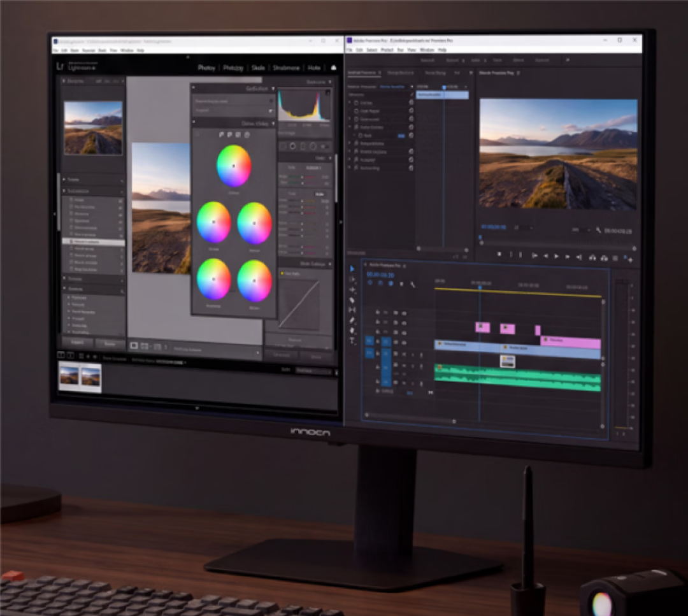
Task: Choose the Hand tool in Premiere's toolbar
Action: pyautogui.click(x=352, y=331)
